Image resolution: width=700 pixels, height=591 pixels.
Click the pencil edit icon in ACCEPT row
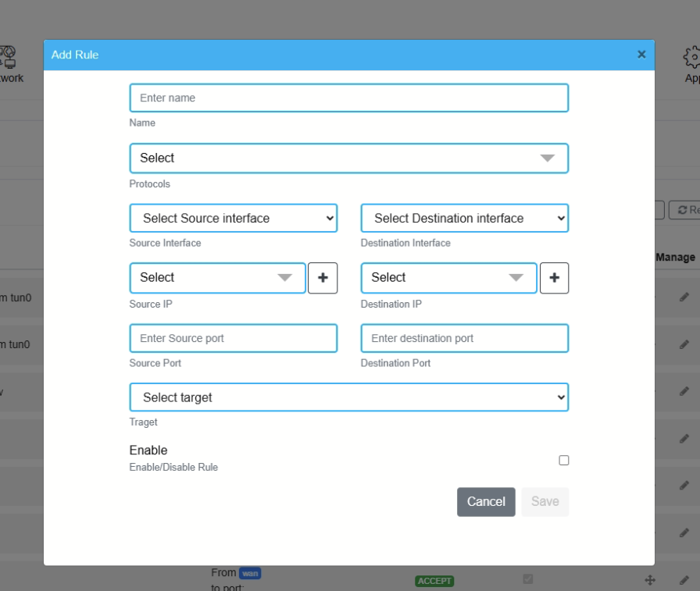pyautogui.click(x=684, y=580)
